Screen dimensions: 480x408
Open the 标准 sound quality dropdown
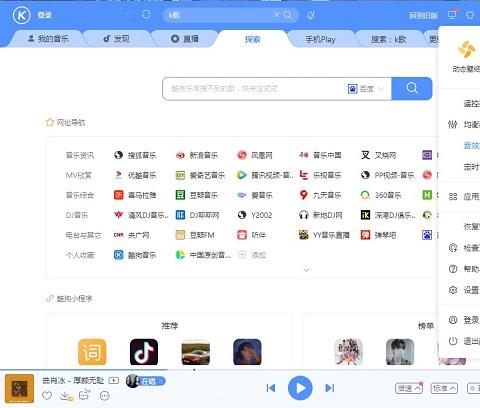[x=444, y=388]
